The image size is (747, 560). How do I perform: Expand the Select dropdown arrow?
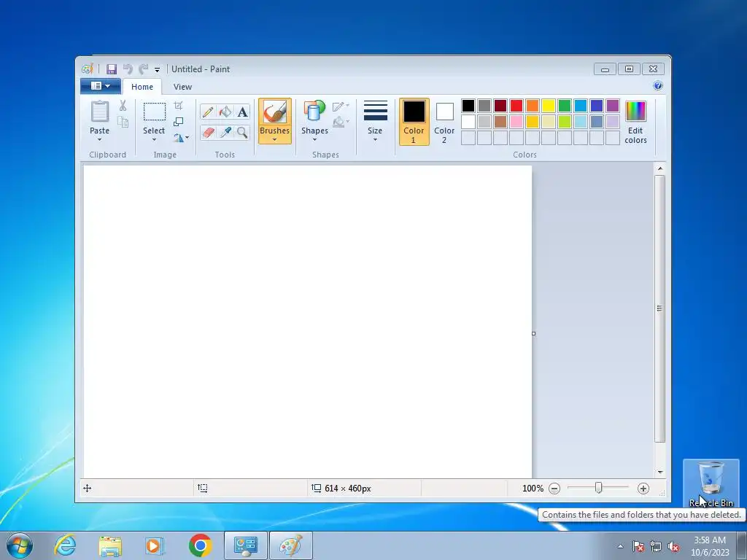[155, 140]
